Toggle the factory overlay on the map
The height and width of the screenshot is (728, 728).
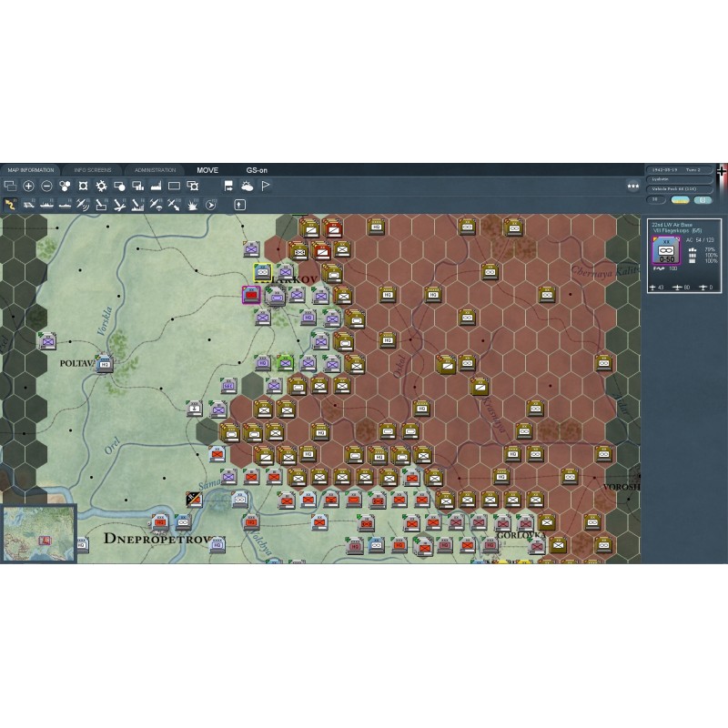coord(156,186)
